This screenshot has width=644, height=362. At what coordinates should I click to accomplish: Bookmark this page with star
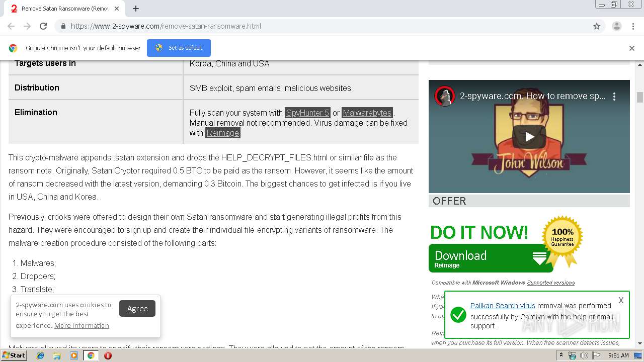(x=597, y=26)
